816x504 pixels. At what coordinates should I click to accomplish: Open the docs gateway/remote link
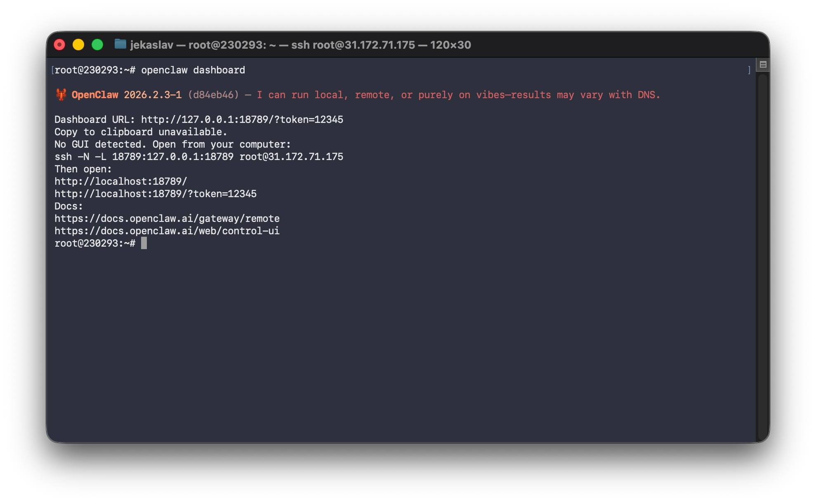click(167, 219)
